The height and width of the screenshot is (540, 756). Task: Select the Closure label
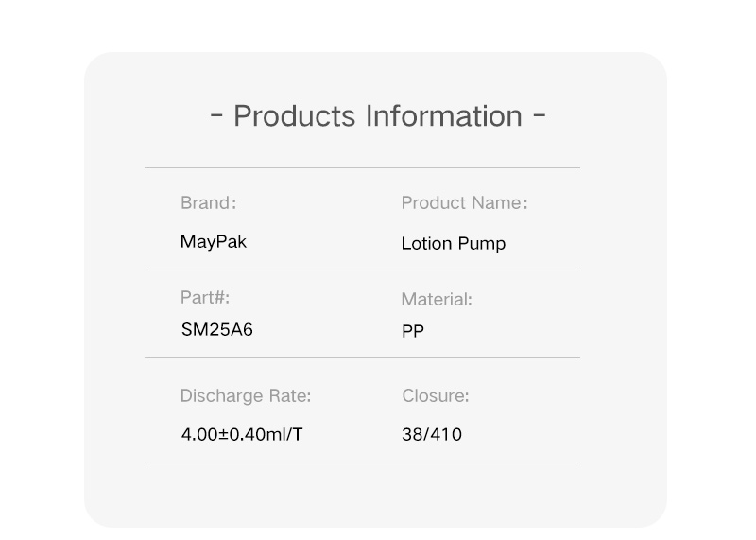pyautogui.click(x=436, y=395)
